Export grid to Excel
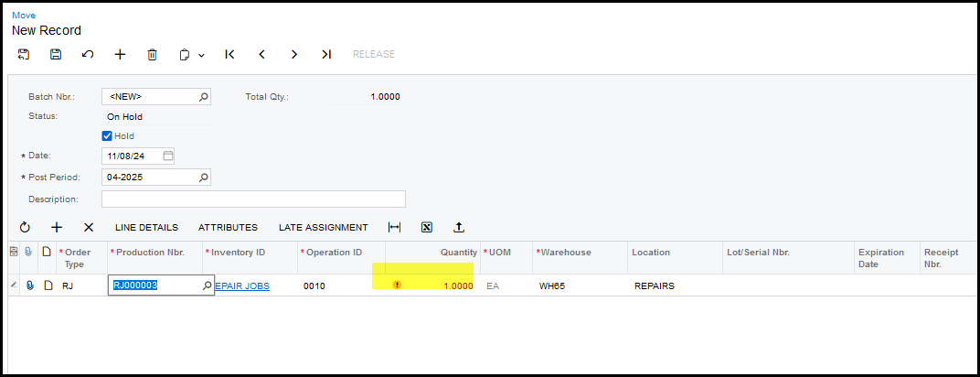The width and height of the screenshot is (980, 377). 426,227
